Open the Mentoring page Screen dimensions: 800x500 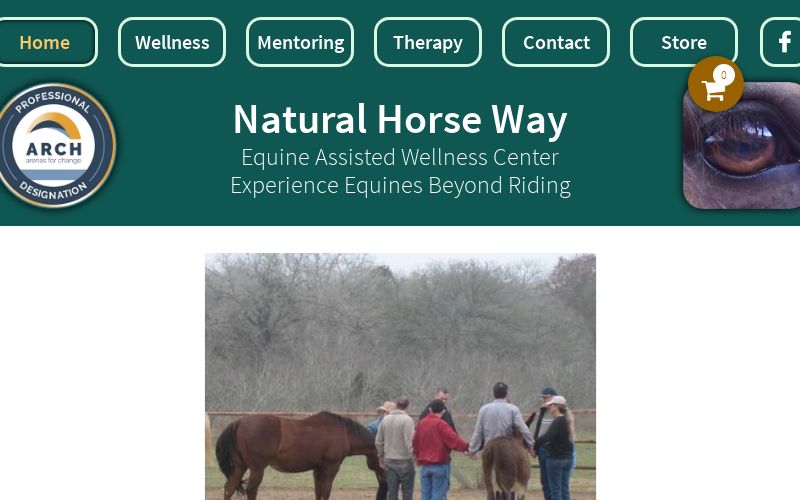300,42
